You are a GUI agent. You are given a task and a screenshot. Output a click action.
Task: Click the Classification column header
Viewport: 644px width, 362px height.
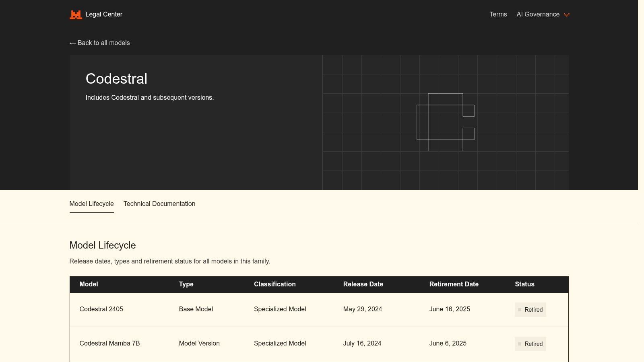(275, 284)
